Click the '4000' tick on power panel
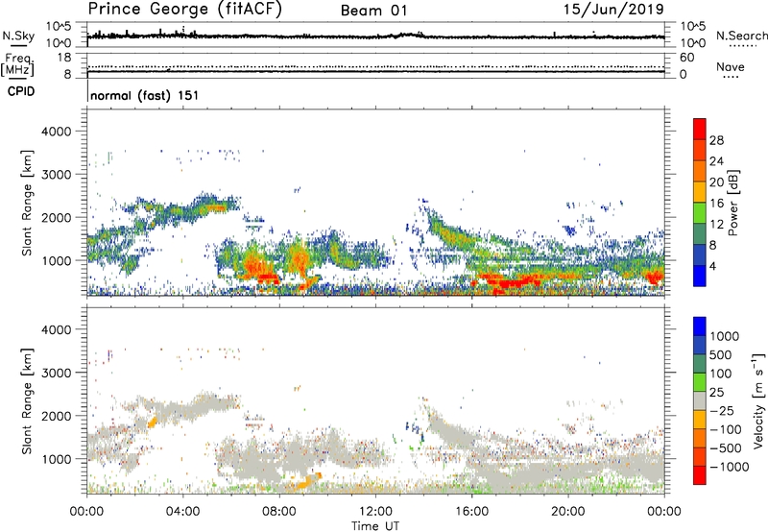This screenshot has height=532, width=768. 56,132
